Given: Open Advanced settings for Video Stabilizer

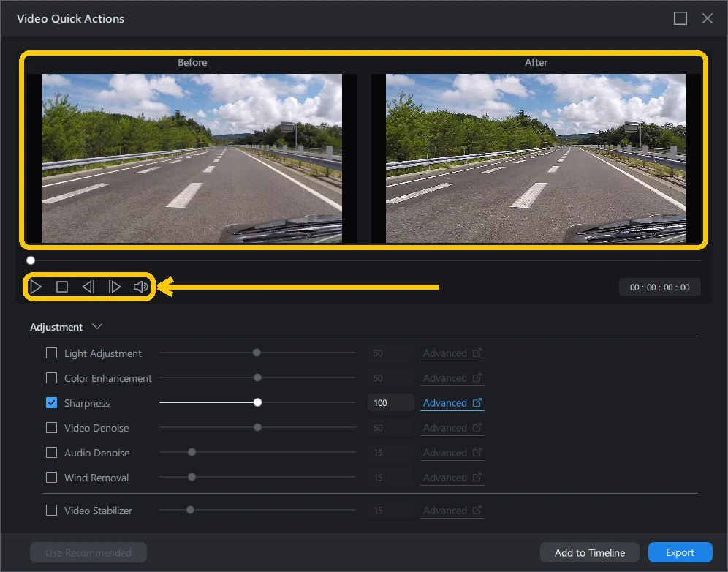Looking at the screenshot, I should pyautogui.click(x=452, y=511).
